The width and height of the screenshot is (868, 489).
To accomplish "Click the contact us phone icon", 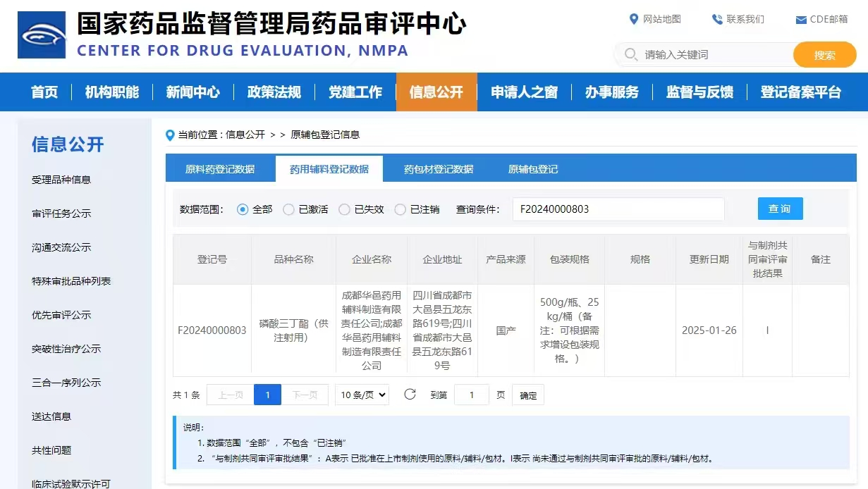I will 717,19.
